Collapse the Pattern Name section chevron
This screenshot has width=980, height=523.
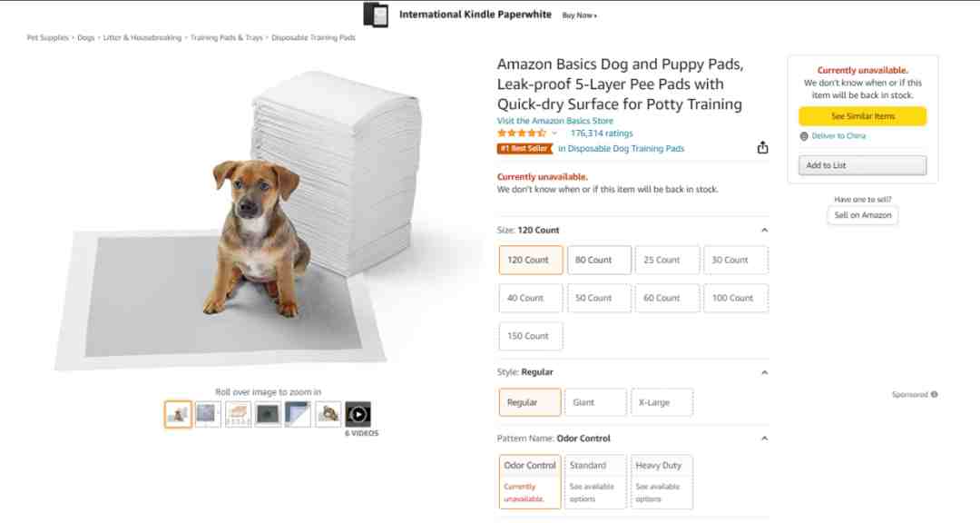(x=764, y=439)
